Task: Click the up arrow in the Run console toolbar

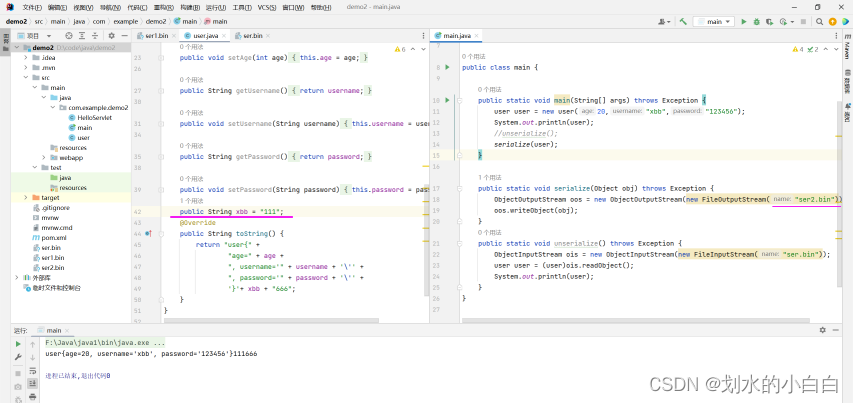Action: coord(33,344)
